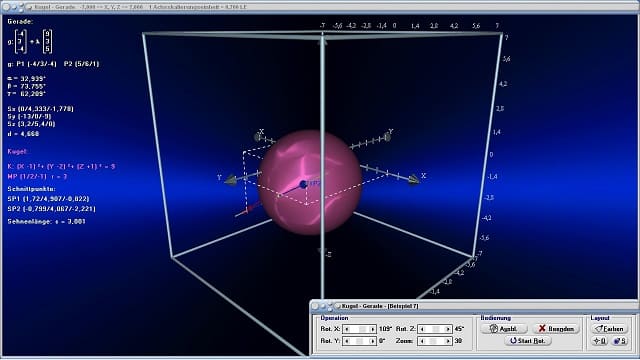
Task: Click the control panel window icon
Action: pos(338,306)
